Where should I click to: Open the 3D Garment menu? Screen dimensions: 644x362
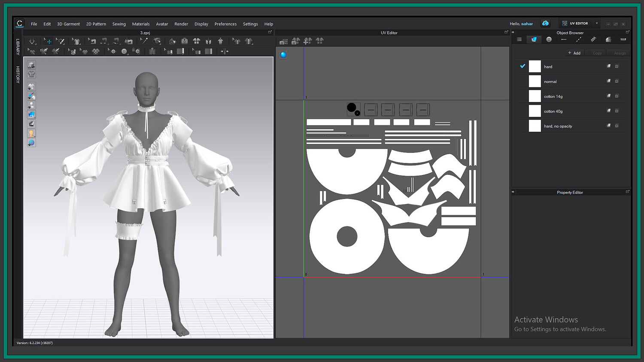click(x=68, y=24)
